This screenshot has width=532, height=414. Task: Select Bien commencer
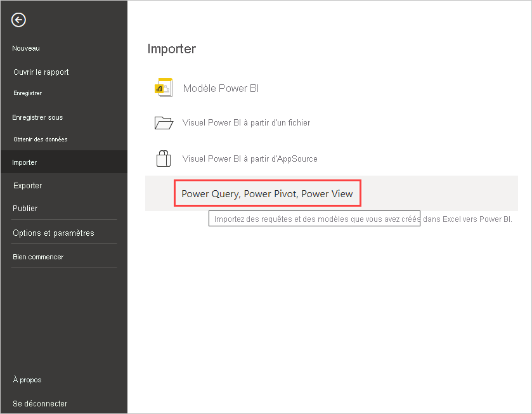click(x=38, y=257)
